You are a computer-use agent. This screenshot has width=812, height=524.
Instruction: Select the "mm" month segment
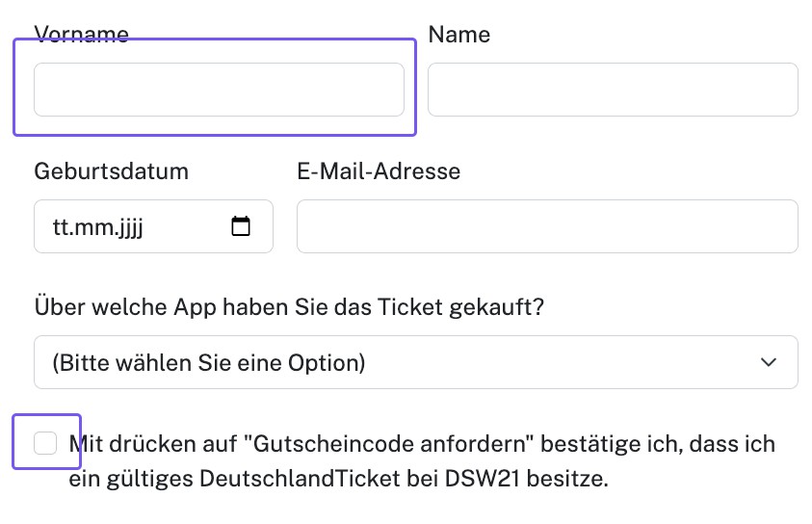94,228
